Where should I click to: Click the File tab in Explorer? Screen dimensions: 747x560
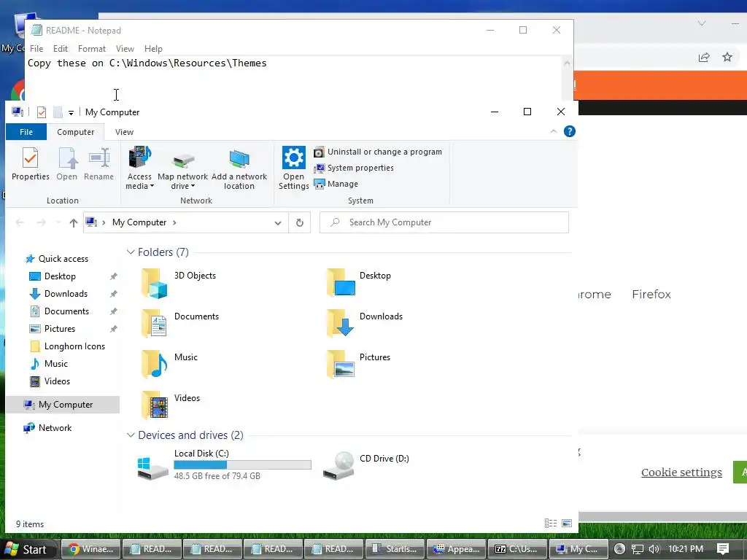coord(26,132)
